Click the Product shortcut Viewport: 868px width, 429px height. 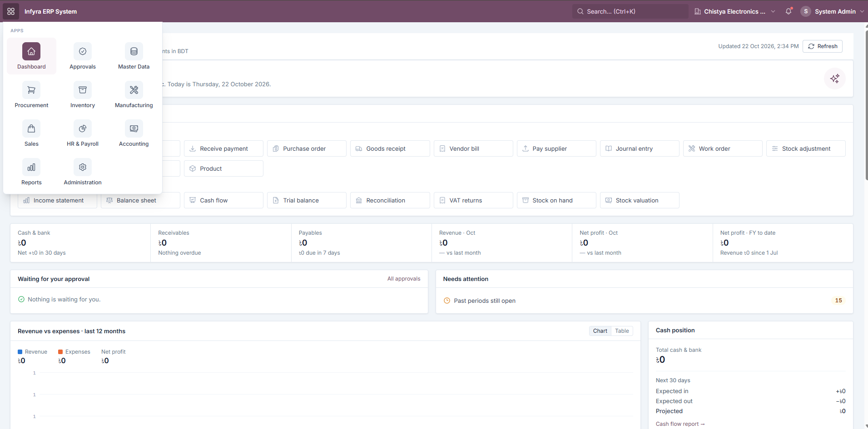[223, 168]
